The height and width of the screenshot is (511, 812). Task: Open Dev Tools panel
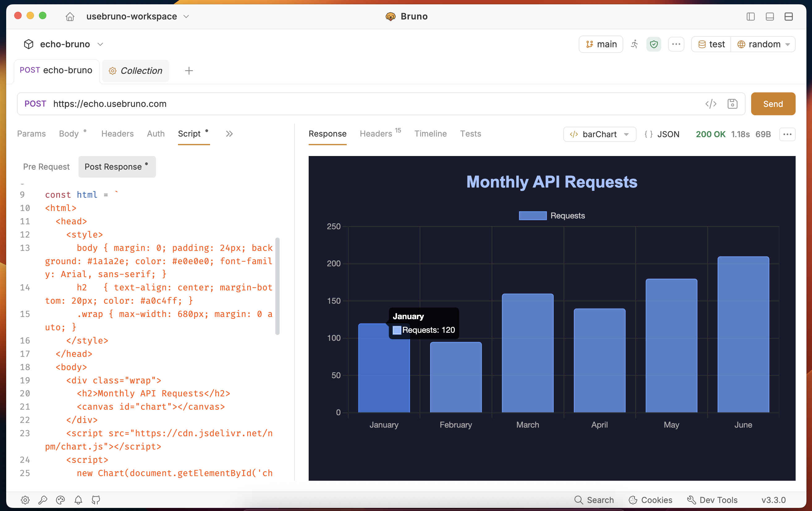[712, 500]
